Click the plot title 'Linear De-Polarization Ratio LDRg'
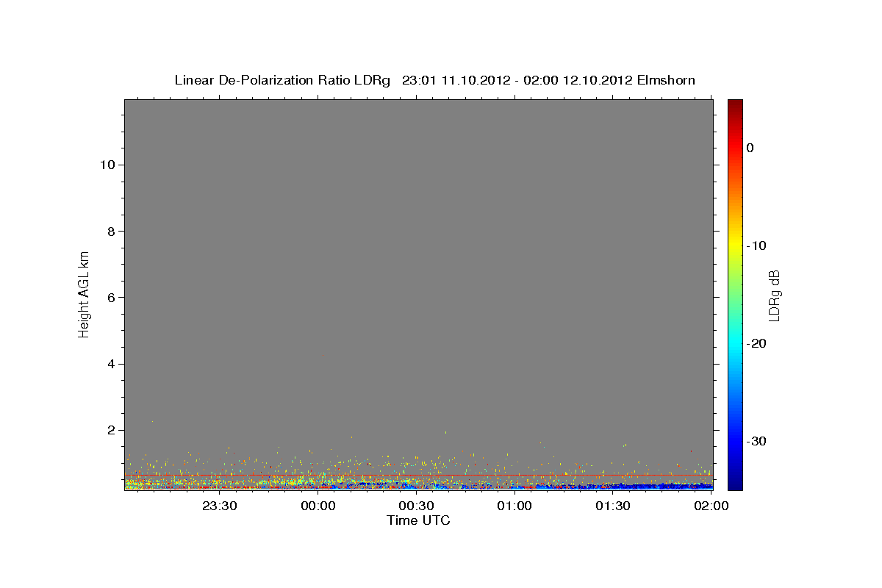882x588 pixels. coord(282,80)
